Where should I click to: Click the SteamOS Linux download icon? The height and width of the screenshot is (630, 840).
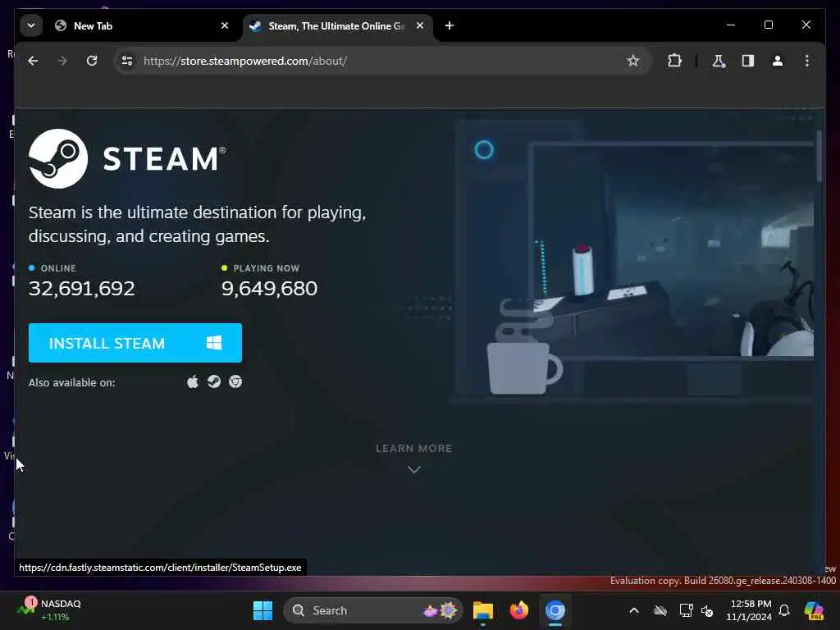pos(214,382)
